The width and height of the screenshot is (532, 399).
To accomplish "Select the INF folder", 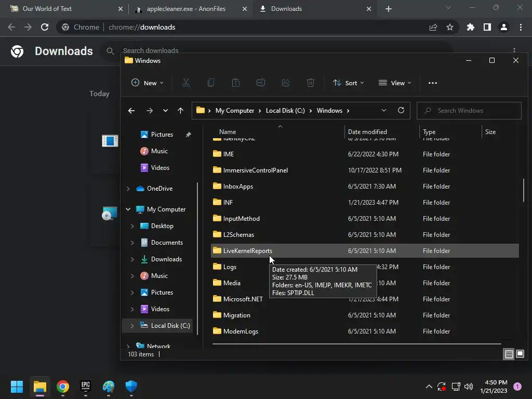I will click(x=365, y=203).
